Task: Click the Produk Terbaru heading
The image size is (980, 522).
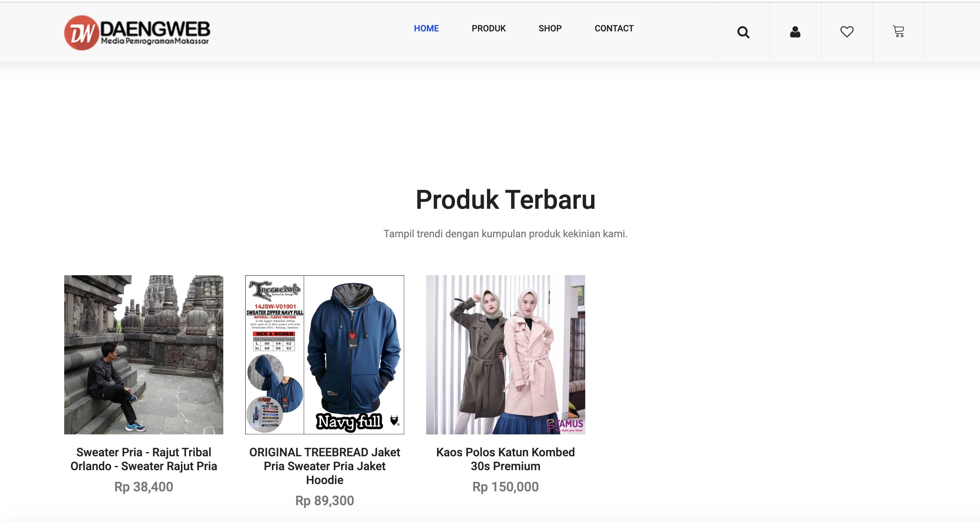Action: coord(505,200)
